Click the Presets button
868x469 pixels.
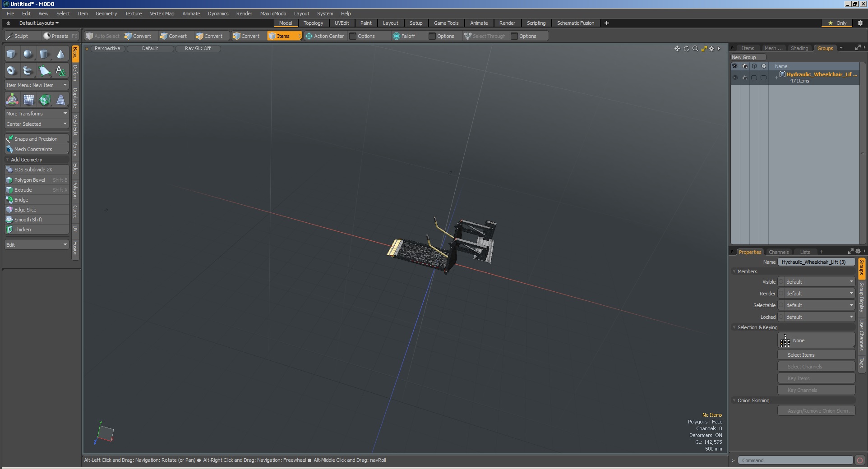click(x=60, y=36)
